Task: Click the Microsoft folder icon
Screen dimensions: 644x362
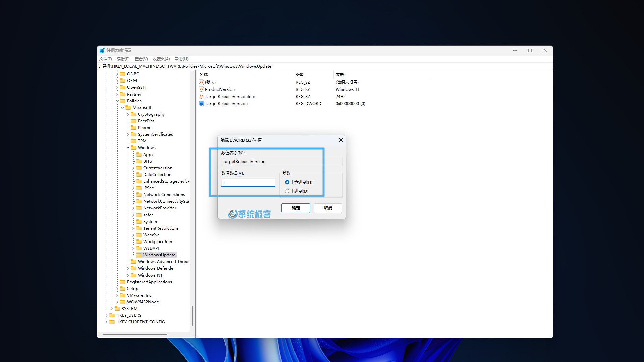Action: [128, 108]
